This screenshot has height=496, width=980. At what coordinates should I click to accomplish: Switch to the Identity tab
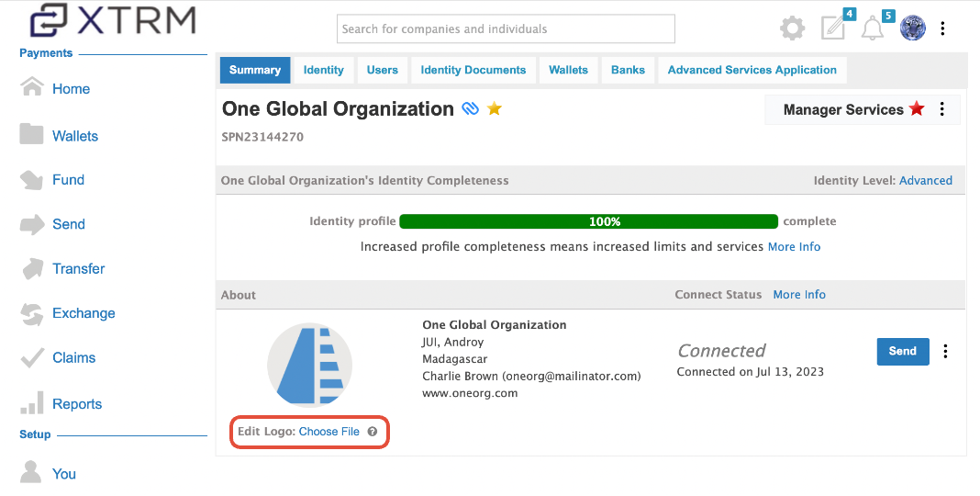click(324, 70)
